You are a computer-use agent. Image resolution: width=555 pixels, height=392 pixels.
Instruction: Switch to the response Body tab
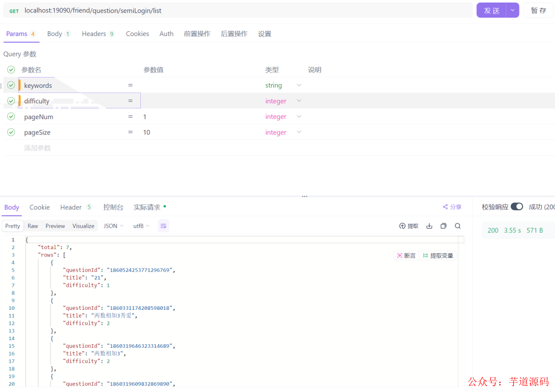[x=12, y=208]
